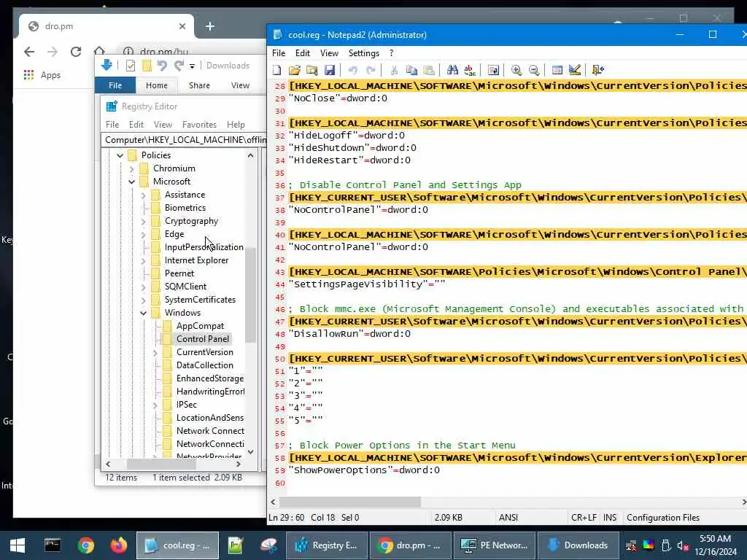Go back in Chrome browser

point(29,52)
